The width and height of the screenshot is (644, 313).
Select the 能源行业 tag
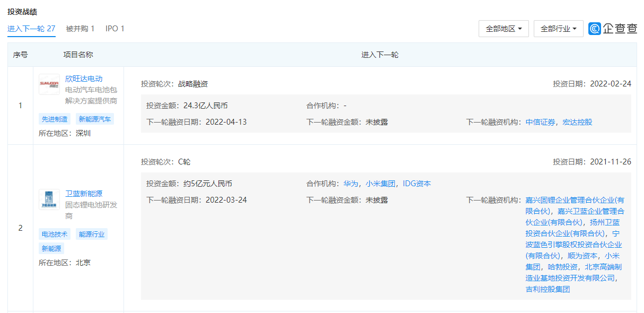(x=92, y=234)
